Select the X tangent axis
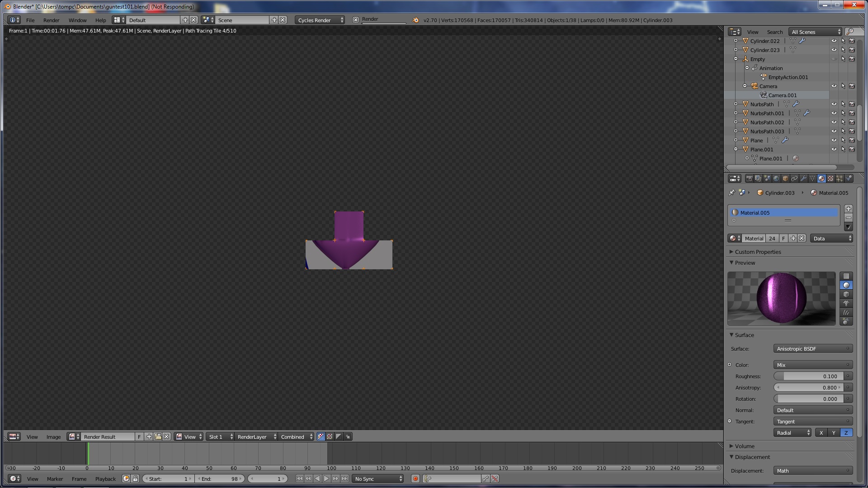868x488 pixels. pos(821,433)
